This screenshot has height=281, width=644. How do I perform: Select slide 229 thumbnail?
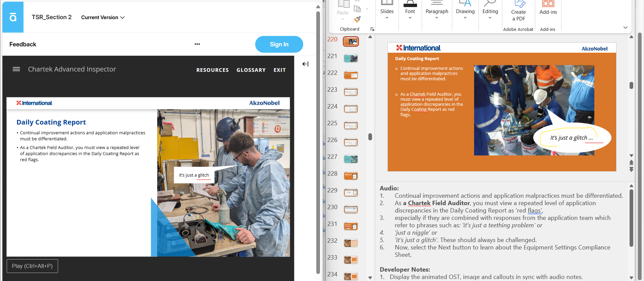click(x=351, y=193)
